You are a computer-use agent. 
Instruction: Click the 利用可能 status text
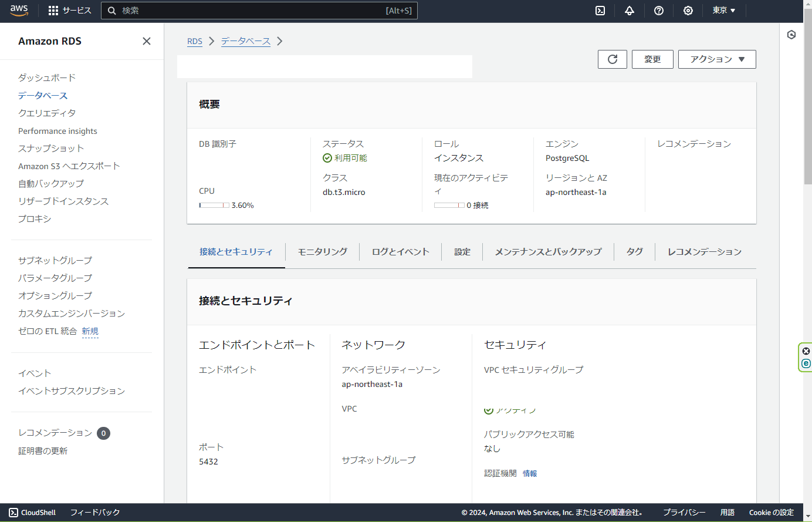pos(351,158)
